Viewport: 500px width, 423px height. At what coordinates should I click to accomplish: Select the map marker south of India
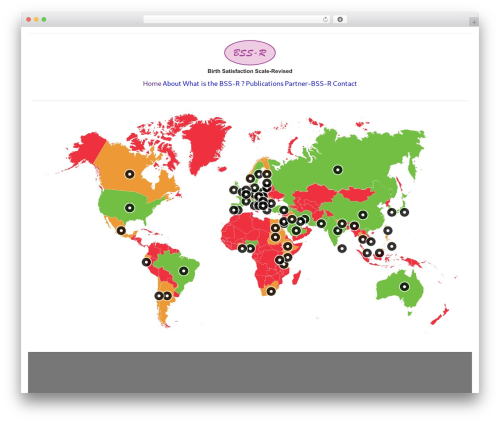[342, 248]
